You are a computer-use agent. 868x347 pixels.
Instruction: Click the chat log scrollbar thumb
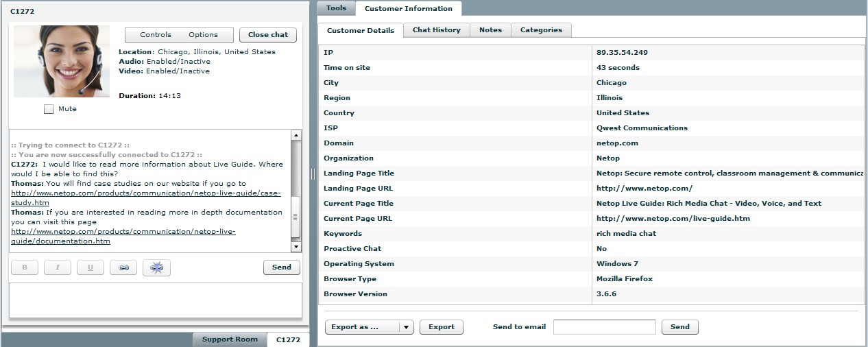[296, 216]
